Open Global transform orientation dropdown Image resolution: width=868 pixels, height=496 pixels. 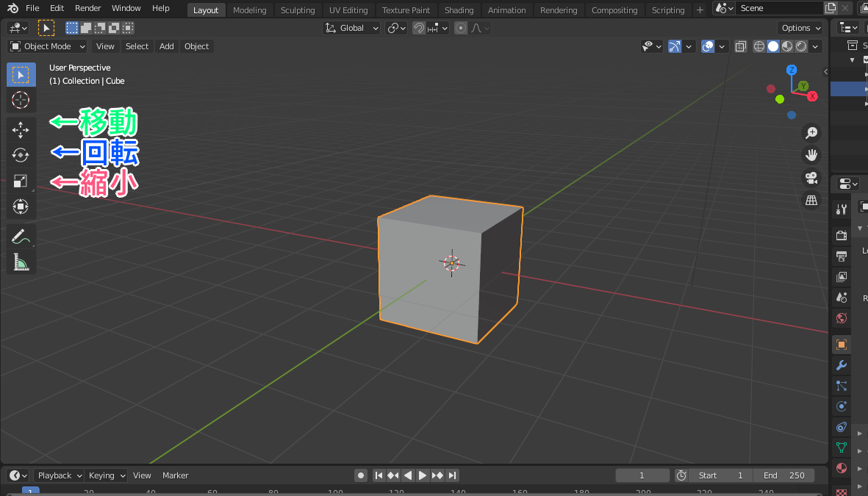pyautogui.click(x=351, y=28)
